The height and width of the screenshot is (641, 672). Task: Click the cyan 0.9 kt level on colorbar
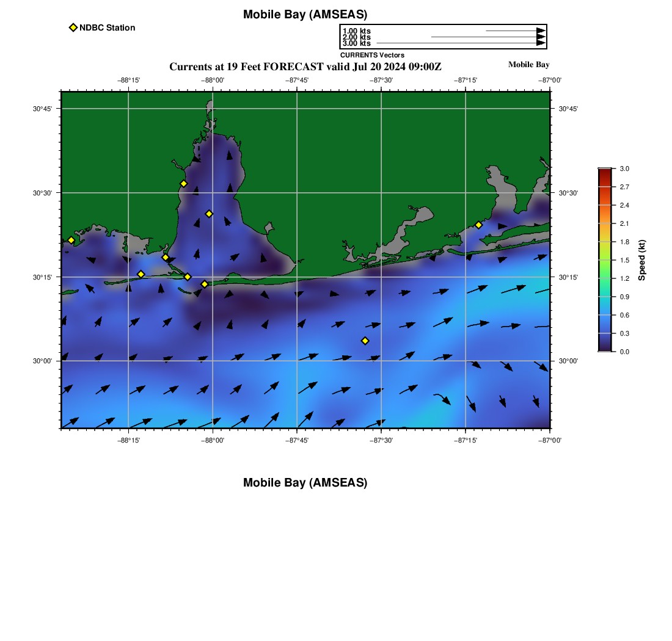coord(604,297)
